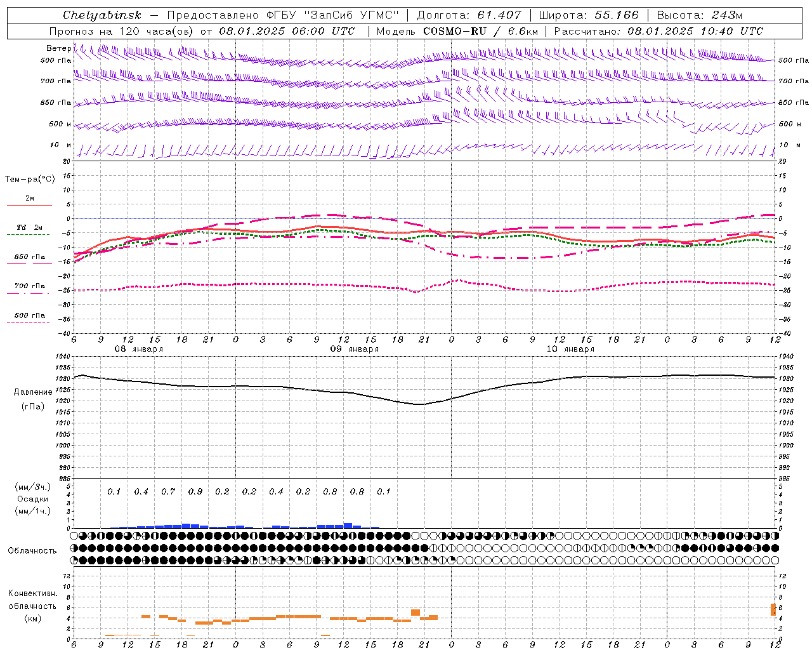This screenshot has height=650, width=812.
Task: Click the Chelyabinsk station title
Action: tap(102, 15)
